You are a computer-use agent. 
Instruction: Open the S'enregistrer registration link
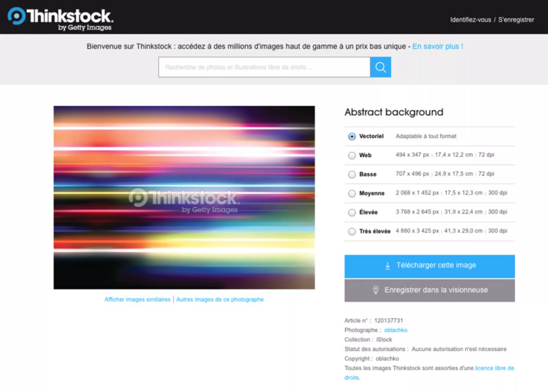pyautogui.click(x=516, y=20)
